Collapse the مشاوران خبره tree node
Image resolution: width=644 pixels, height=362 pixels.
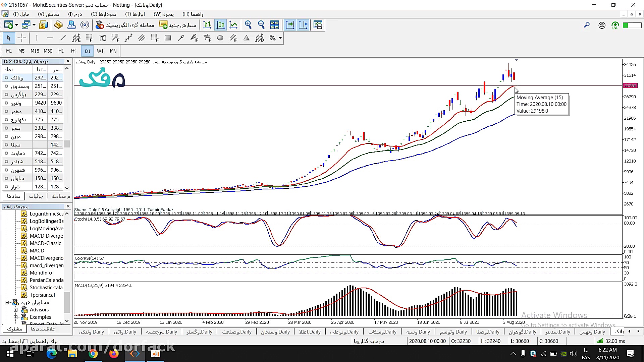[7, 302]
